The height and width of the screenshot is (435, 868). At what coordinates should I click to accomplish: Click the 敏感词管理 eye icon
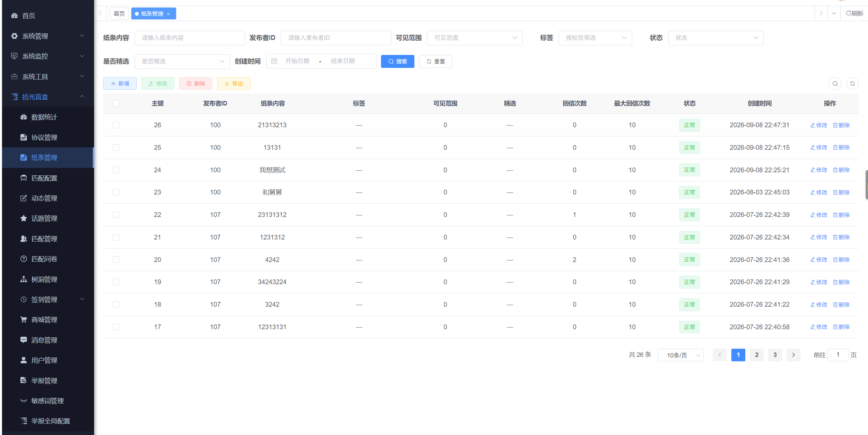click(x=24, y=401)
